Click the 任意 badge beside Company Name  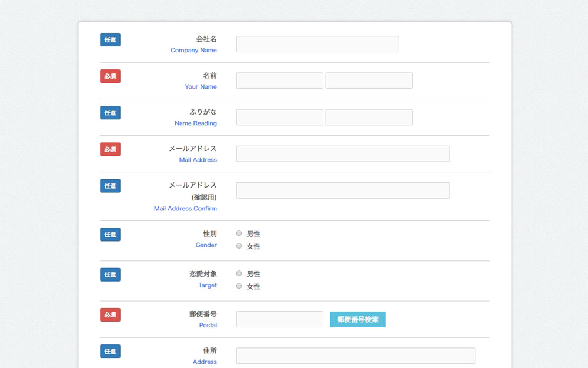point(111,40)
